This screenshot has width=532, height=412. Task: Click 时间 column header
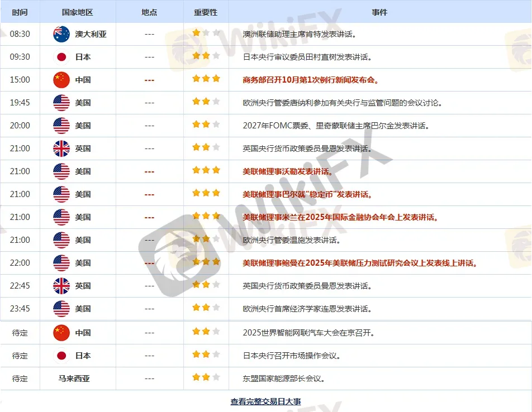20,12
